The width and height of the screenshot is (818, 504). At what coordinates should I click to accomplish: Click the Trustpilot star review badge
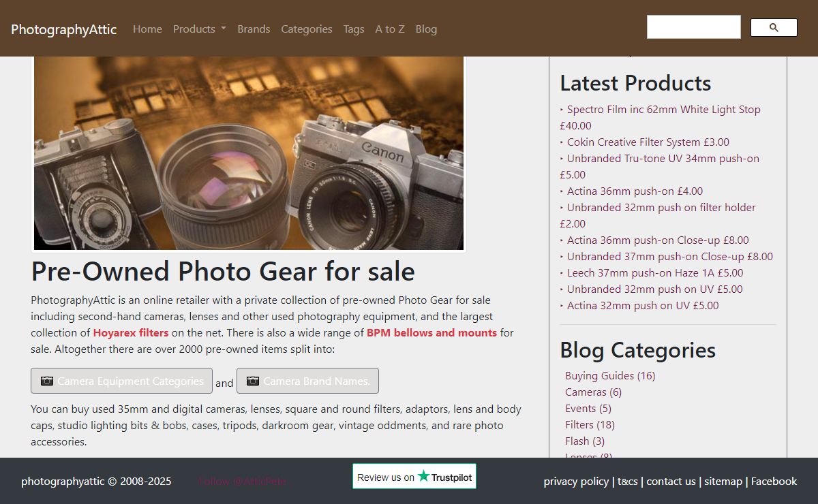414,477
